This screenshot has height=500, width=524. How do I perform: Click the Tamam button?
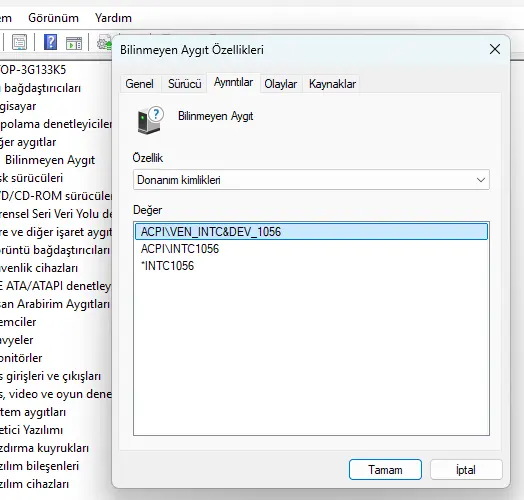click(x=385, y=470)
